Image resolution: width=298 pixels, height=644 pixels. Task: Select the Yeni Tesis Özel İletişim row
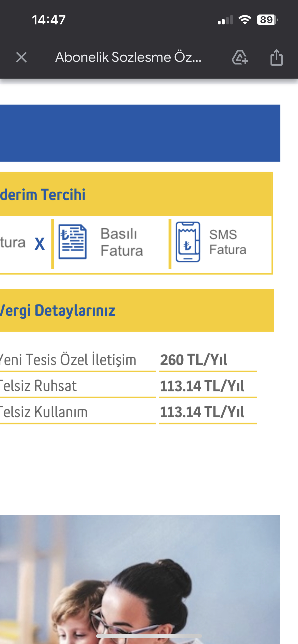tap(129, 360)
